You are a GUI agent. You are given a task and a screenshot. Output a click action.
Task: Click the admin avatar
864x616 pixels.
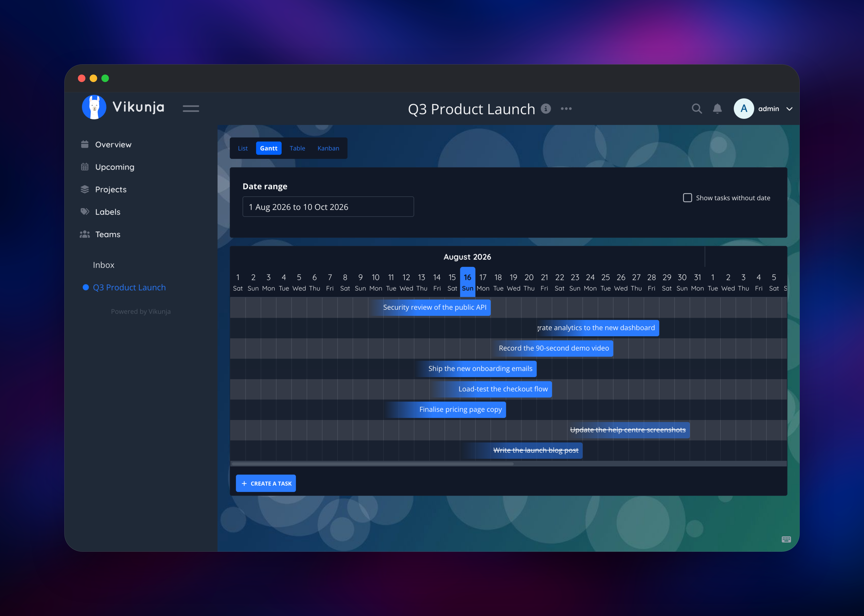click(744, 108)
